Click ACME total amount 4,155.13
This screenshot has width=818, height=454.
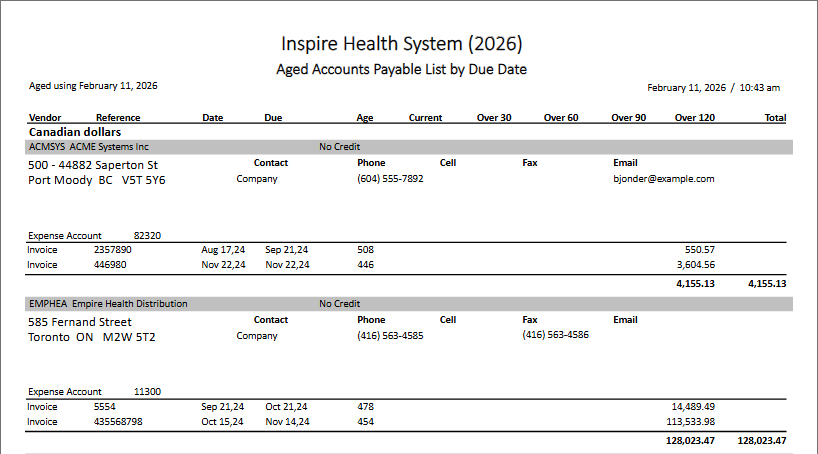click(x=767, y=284)
